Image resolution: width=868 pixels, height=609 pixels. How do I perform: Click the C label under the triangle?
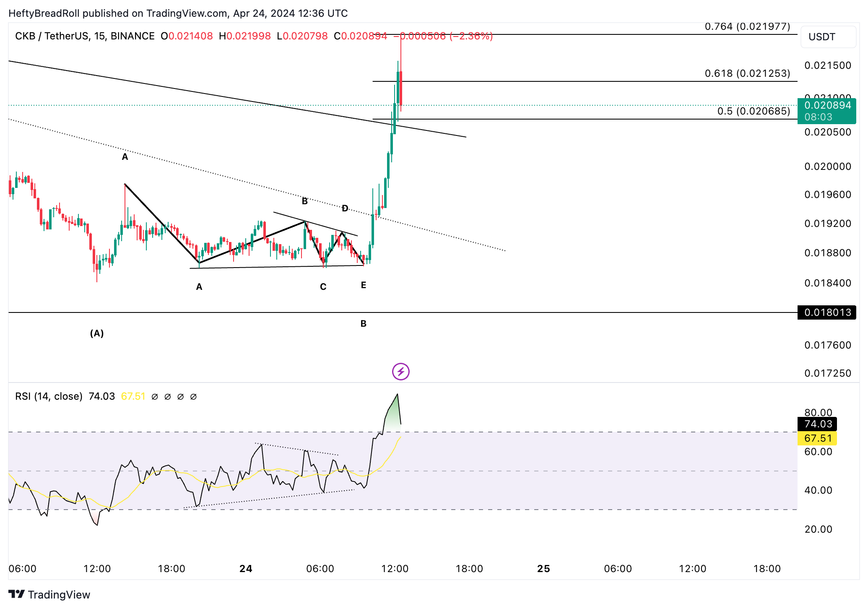click(323, 287)
